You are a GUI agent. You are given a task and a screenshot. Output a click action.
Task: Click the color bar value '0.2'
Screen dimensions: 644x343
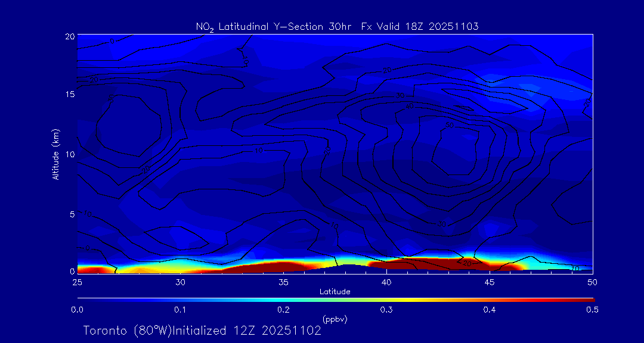(283, 311)
